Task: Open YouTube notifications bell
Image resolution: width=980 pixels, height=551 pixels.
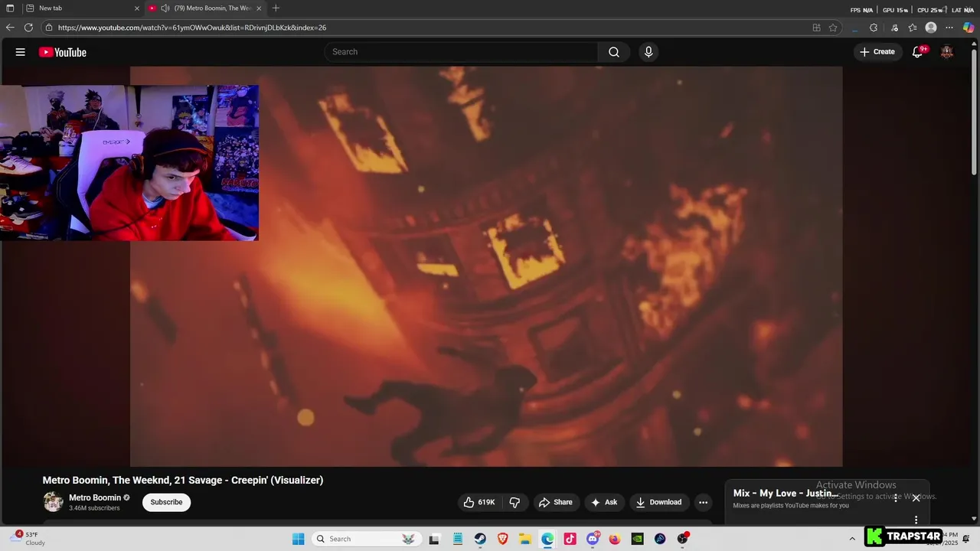Action: coord(917,52)
